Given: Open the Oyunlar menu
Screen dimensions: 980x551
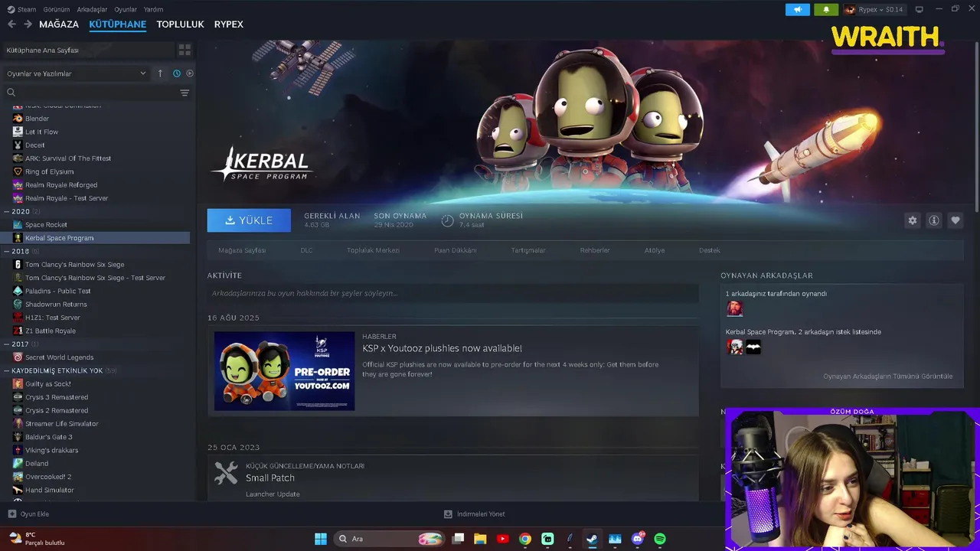Looking at the screenshot, I should point(126,9).
